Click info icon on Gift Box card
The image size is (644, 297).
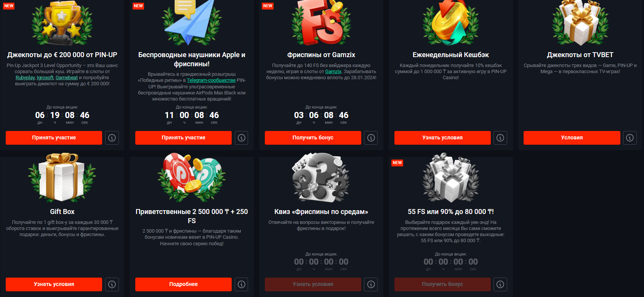[x=112, y=284]
